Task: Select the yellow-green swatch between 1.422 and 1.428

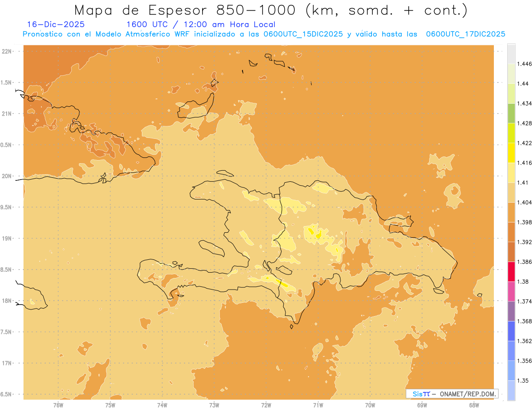Action: click(511, 133)
